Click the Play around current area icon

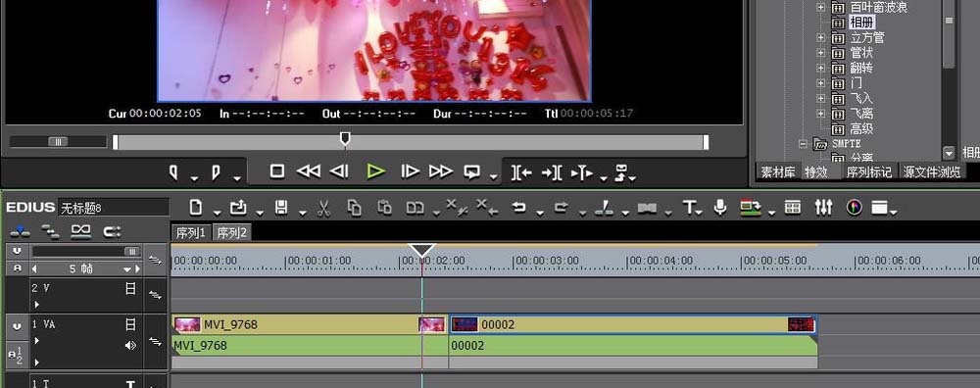click(582, 173)
